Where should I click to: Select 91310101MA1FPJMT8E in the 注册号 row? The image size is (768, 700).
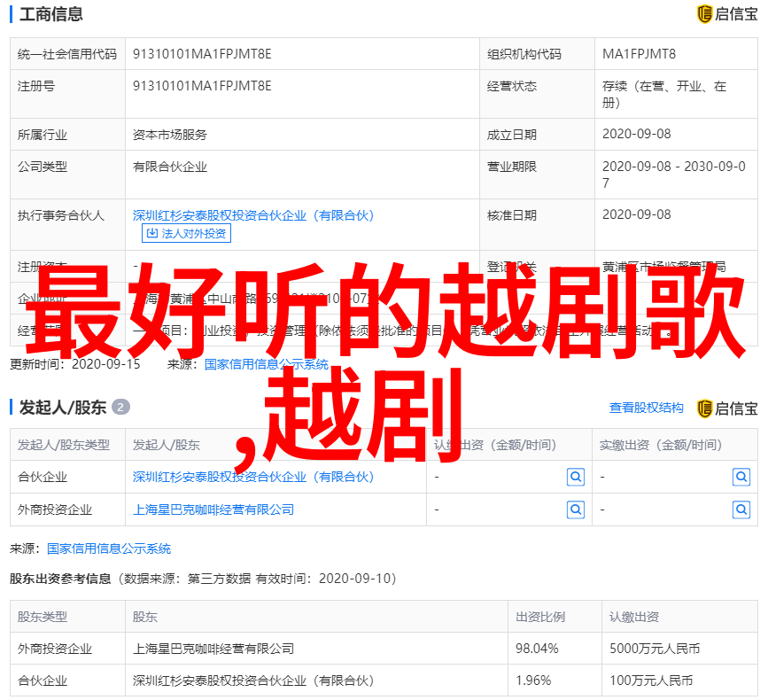202,86
